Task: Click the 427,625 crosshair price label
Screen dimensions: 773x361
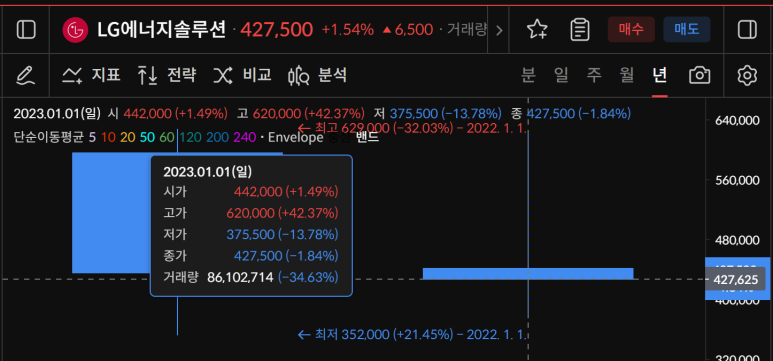Action: click(735, 280)
